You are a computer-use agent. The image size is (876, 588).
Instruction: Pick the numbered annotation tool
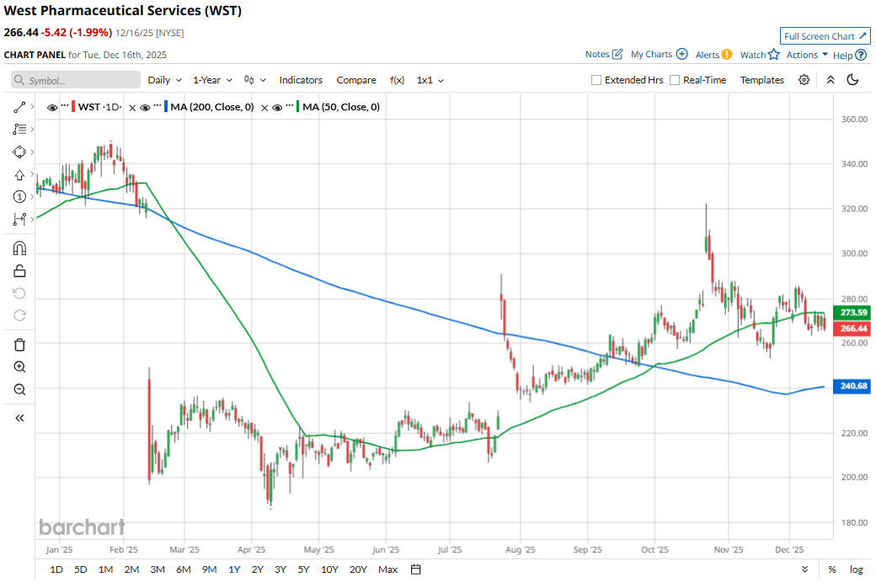[19, 197]
